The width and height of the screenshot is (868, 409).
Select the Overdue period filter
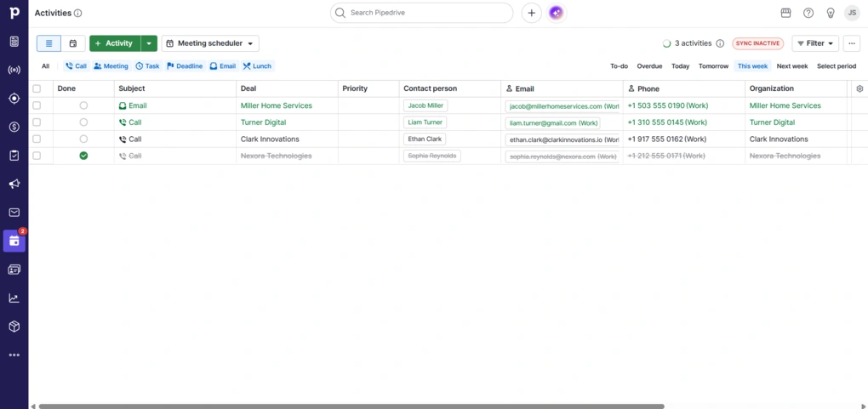click(649, 65)
